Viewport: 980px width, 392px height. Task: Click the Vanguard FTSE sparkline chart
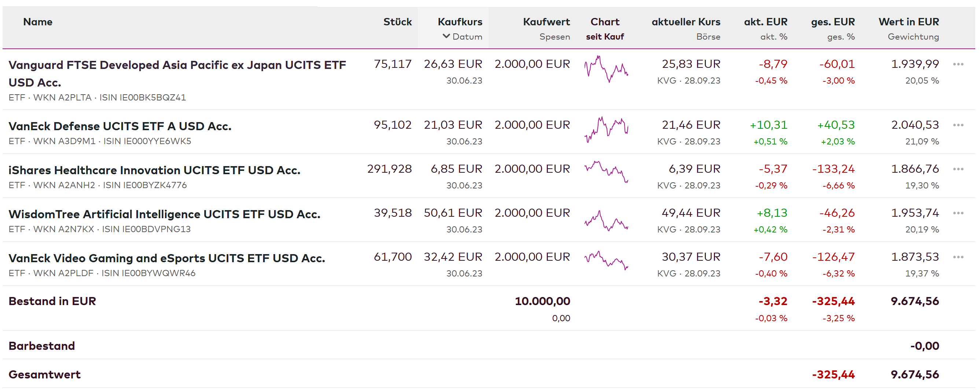click(606, 69)
